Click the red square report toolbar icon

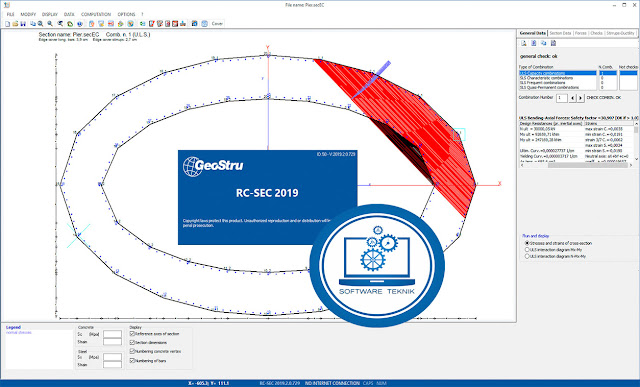(175, 24)
